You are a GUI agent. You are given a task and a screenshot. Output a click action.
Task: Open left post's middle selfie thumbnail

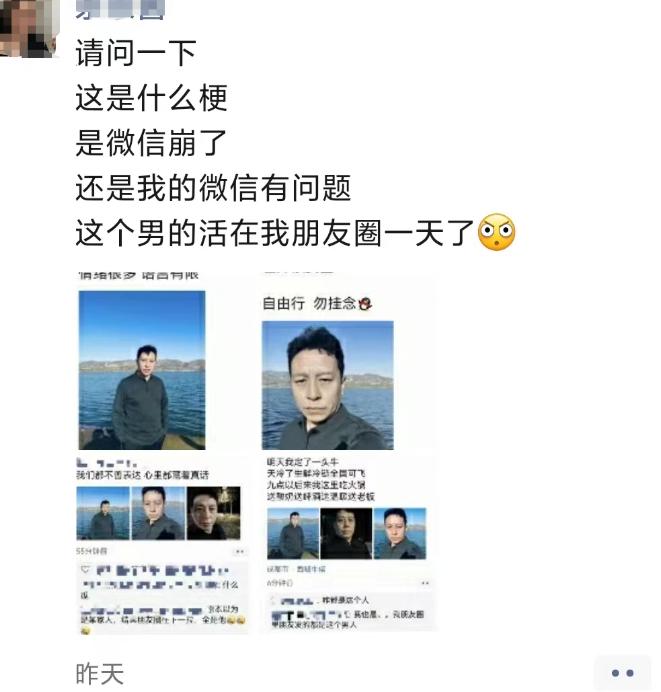(x=158, y=513)
